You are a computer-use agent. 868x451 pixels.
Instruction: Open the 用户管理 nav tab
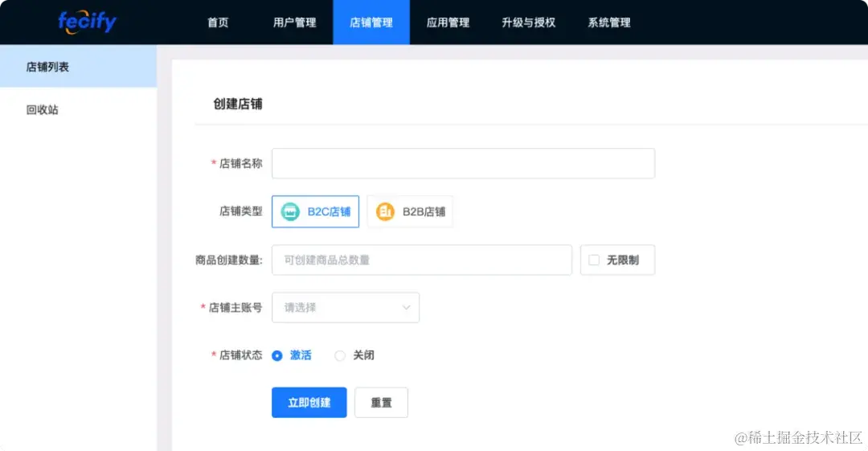[294, 23]
